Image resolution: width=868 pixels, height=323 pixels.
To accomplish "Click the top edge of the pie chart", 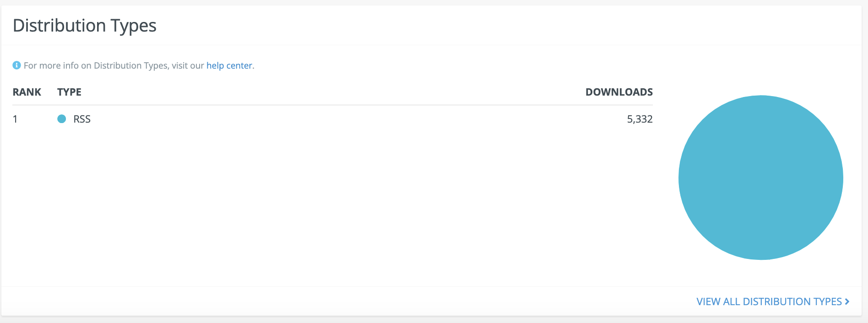I will [761, 98].
